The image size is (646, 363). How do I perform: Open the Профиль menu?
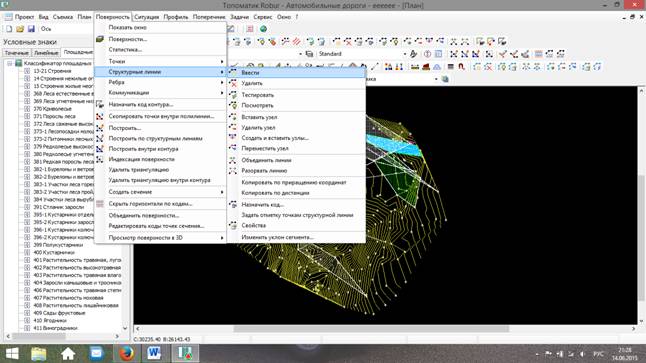point(176,17)
